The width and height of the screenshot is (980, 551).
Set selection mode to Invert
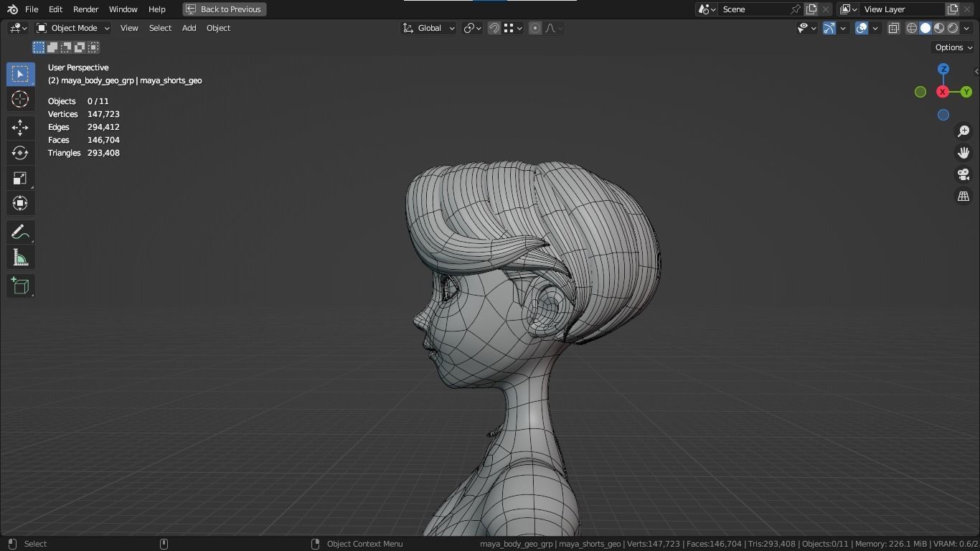[x=80, y=47]
